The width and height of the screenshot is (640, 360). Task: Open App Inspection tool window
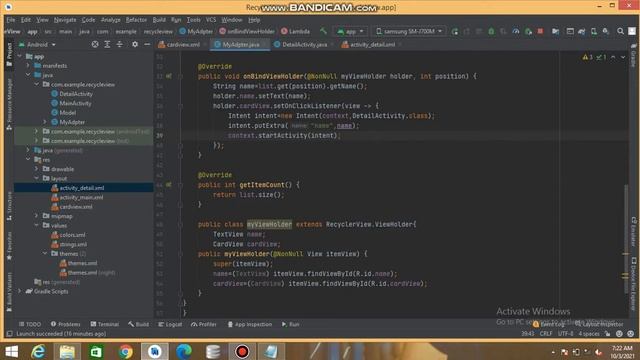[249, 324]
